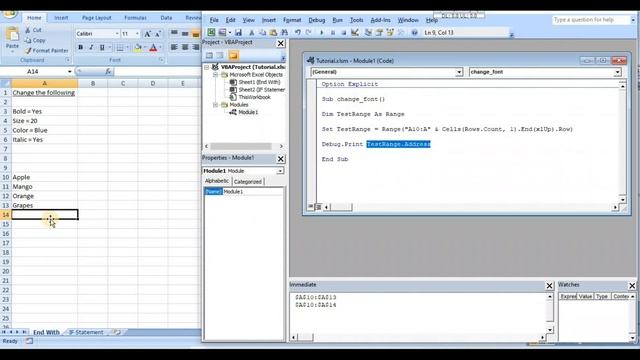Image resolution: width=640 pixels, height=360 pixels.
Task: Open the Calibri font name dropdown
Action: [117, 34]
